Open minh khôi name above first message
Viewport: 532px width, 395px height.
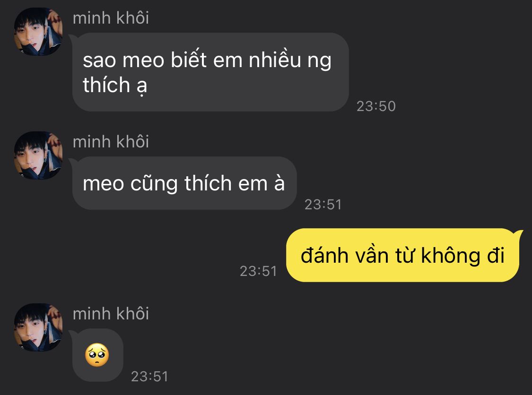tap(111, 18)
